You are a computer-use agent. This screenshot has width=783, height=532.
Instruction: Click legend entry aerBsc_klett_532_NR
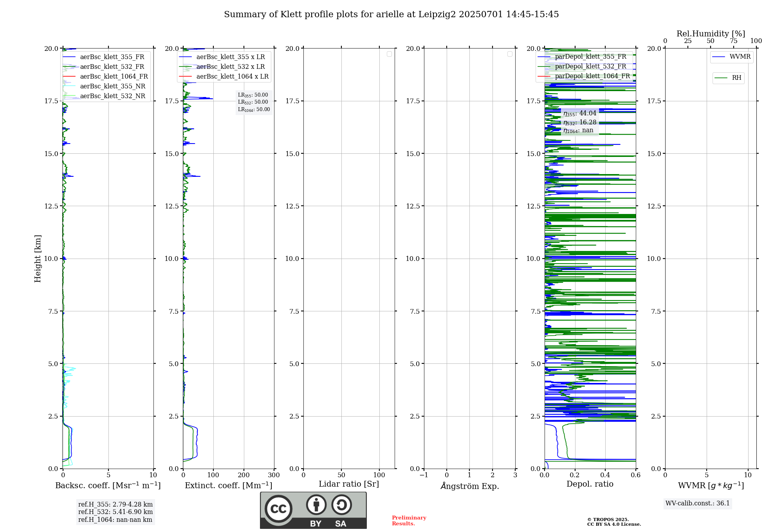(x=113, y=96)
